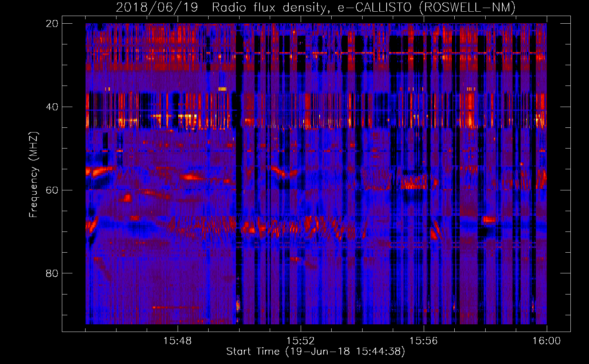Click the 40 MHz frequency tick label

click(52, 107)
